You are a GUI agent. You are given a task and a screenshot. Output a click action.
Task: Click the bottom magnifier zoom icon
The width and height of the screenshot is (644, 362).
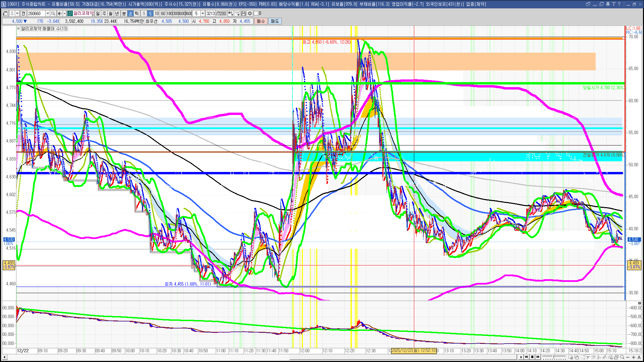point(622,357)
